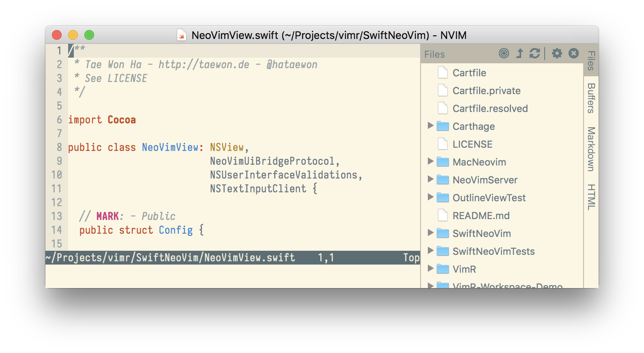
Task: Click 'NeoVimUiBridgeProtocol,' on line 9
Action: click(275, 161)
